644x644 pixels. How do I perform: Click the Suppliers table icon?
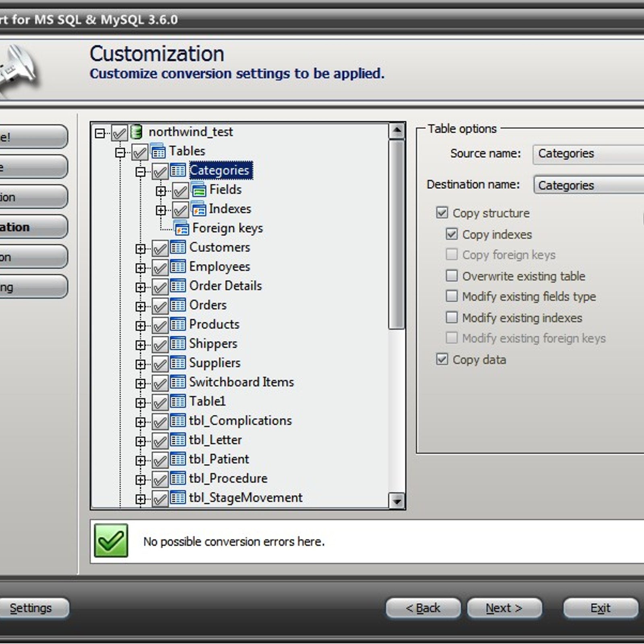pos(178,363)
